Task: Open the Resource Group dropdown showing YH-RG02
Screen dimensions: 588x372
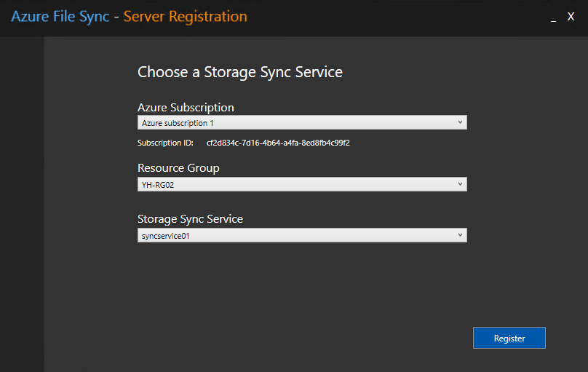Action: coord(302,184)
